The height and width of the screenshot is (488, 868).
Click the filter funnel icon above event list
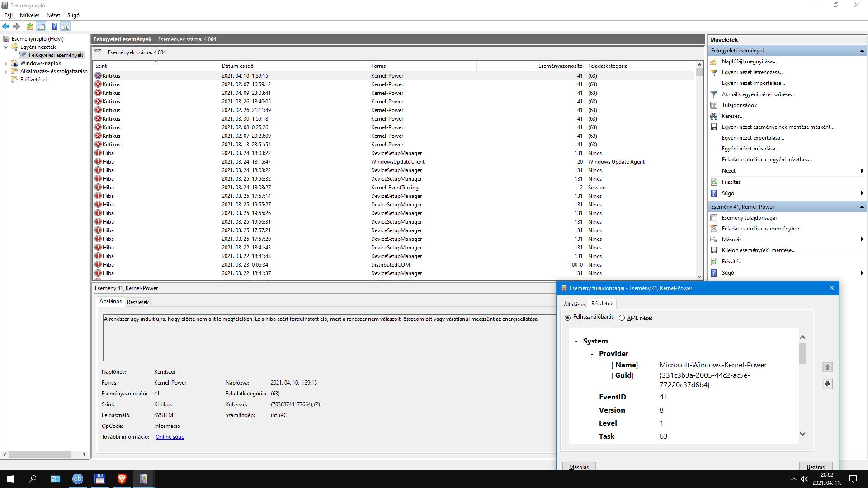(x=98, y=52)
